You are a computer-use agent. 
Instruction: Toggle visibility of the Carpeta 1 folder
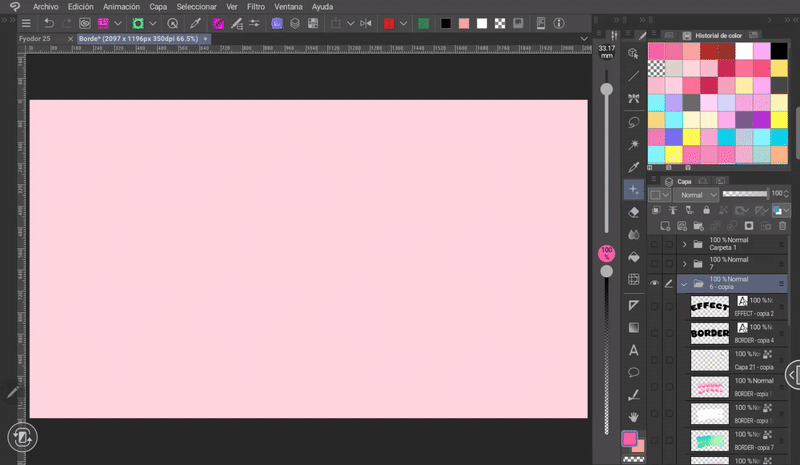pyautogui.click(x=654, y=244)
